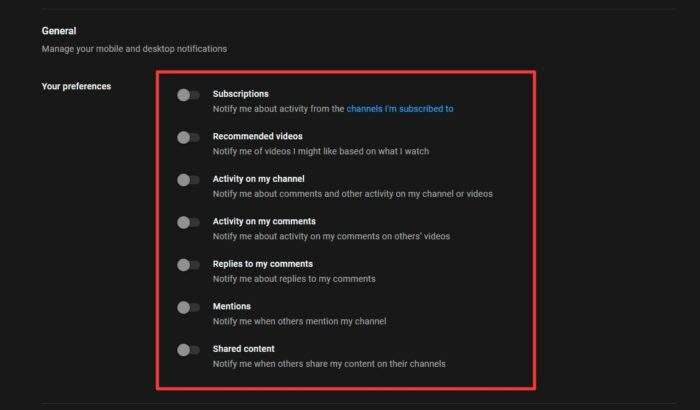Click the 'Activity on my channel' title
This screenshot has height=410, width=700.
(x=258, y=179)
